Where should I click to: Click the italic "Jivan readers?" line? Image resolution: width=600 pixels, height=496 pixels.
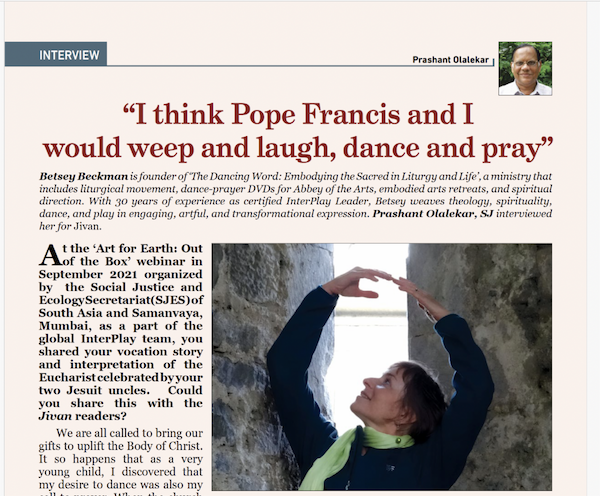[82, 416]
